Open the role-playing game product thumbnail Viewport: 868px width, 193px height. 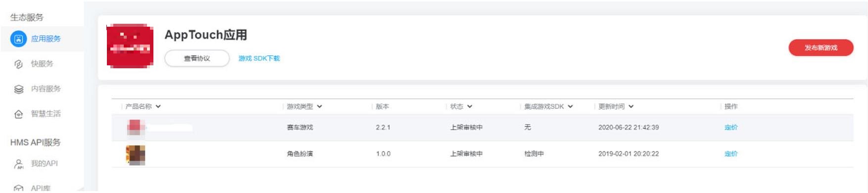click(x=136, y=155)
